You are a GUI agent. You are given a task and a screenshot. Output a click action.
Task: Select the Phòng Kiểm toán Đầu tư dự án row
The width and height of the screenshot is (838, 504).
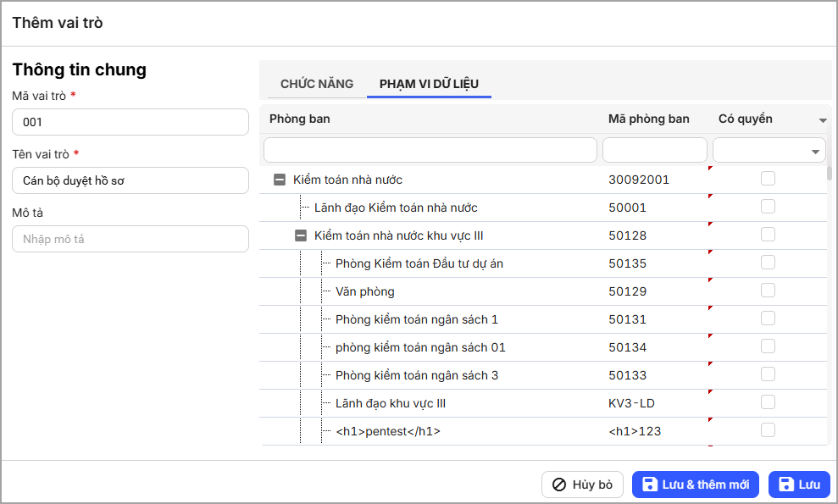coord(419,263)
